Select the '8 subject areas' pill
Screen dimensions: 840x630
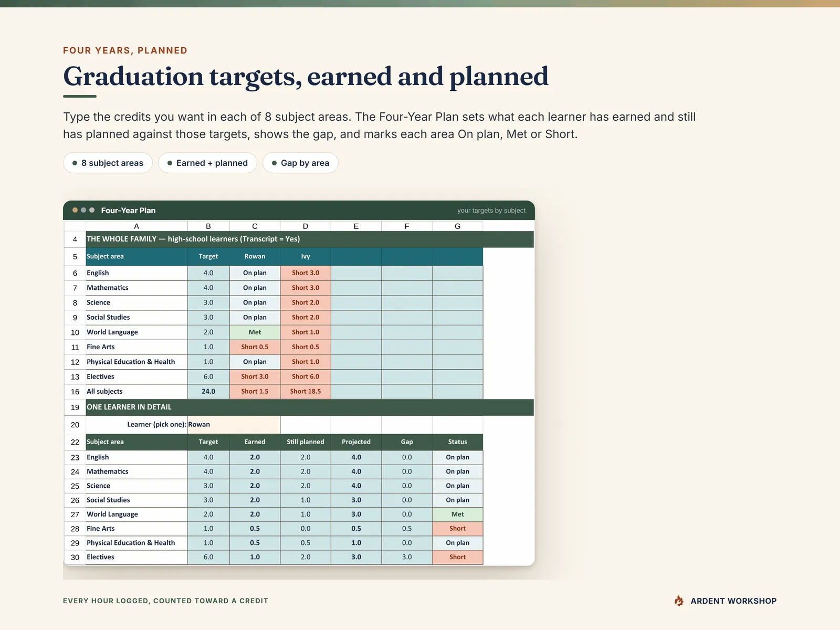click(x=108, y=163)
